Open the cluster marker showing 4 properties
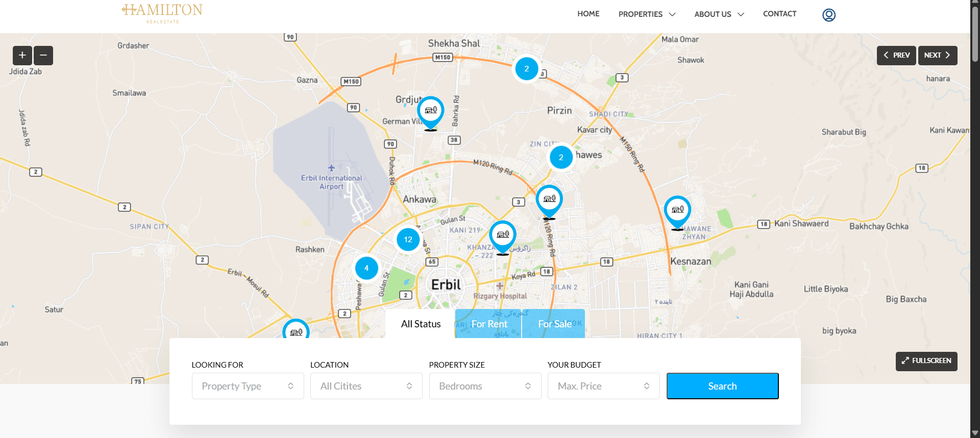 [366, 268]
